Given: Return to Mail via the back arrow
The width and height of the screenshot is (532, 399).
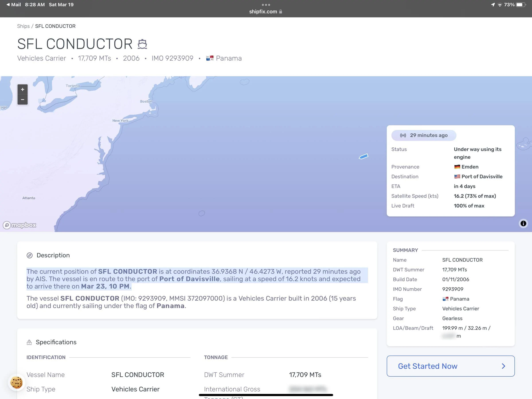Looking at the screenshot, I should point(14,5).
